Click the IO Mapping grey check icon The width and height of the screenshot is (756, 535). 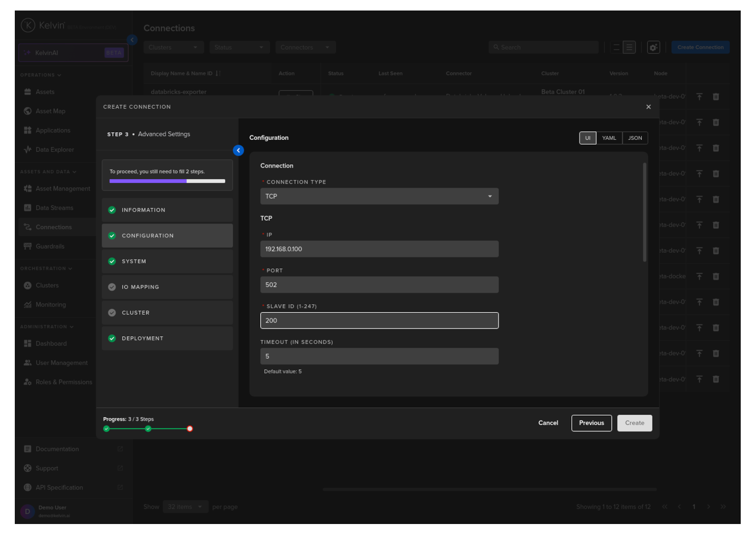pos(112,287)
